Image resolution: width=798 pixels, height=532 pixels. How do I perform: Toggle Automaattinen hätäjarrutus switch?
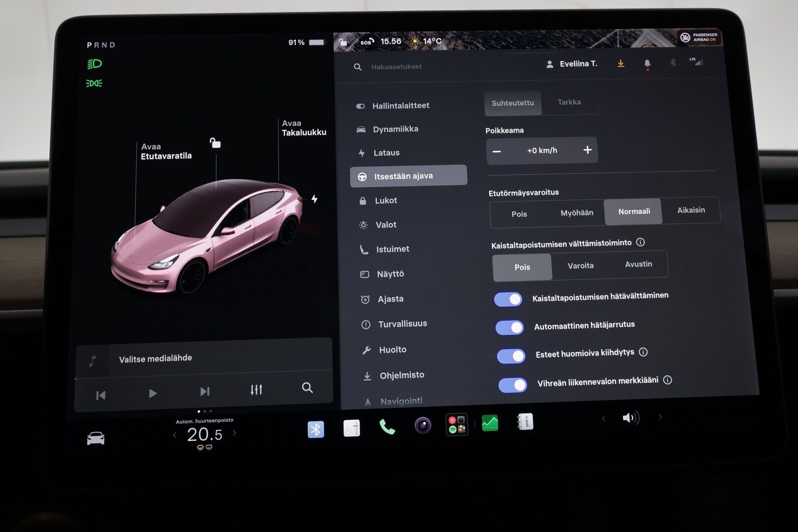tap(510, 327)
